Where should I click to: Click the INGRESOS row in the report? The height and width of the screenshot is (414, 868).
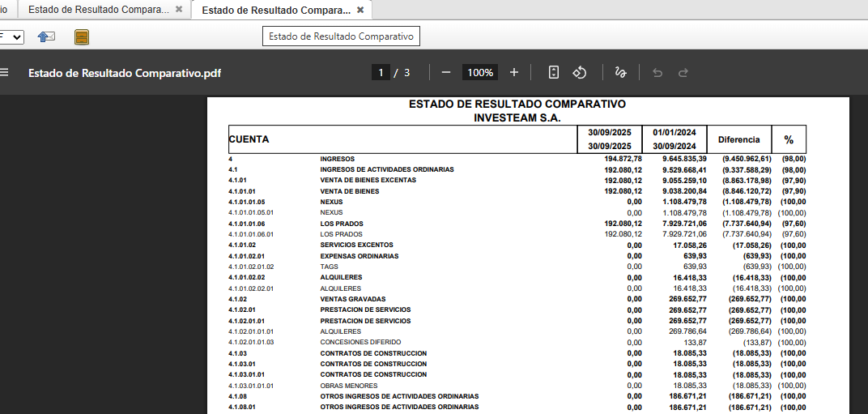point(337,159)
